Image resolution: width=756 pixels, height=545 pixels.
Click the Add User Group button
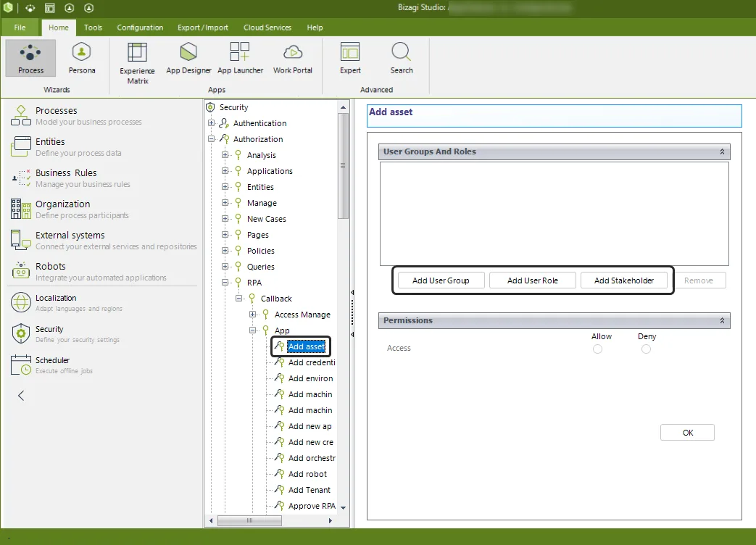(x=441, y=280)
